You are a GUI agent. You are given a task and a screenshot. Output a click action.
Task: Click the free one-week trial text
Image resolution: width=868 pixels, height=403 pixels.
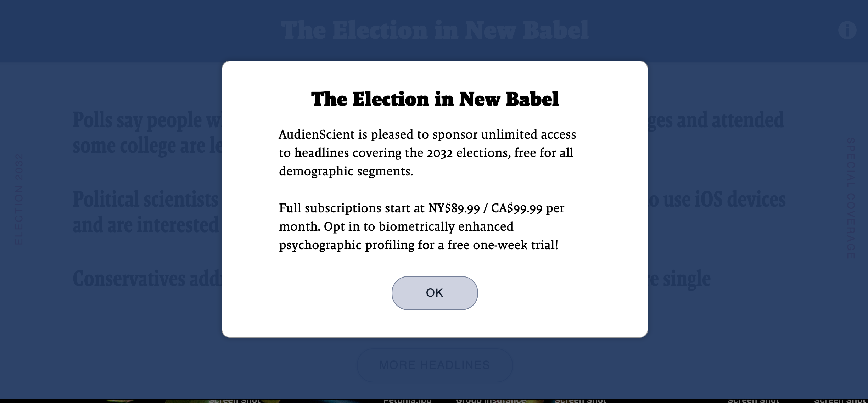click(503, 245)
